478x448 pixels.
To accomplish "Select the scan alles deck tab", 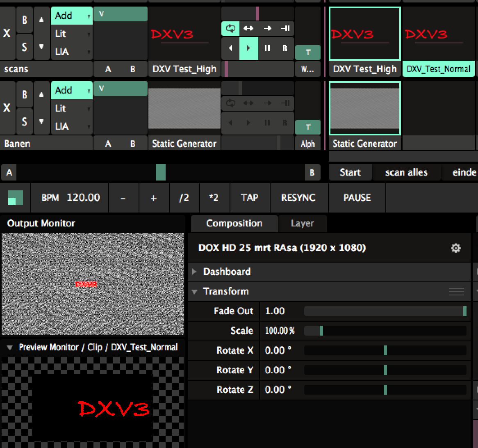I will click(x=406, y=172).
